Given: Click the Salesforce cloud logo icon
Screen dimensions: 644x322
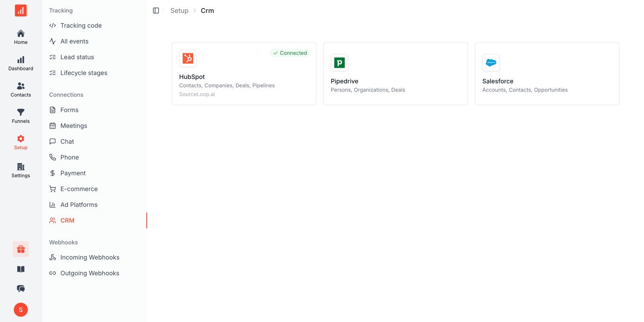Looking at the screenshot, I should pos(491,63).
